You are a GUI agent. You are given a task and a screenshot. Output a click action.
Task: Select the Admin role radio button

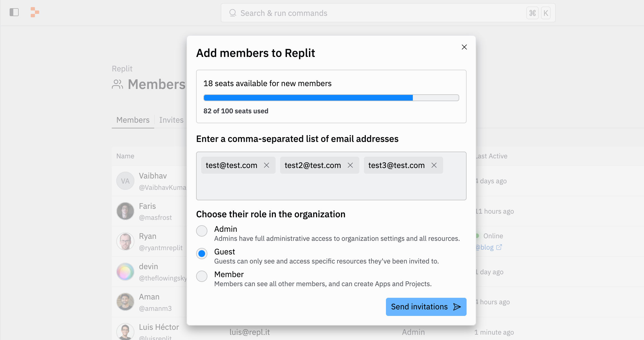click(x=202, y=231)
